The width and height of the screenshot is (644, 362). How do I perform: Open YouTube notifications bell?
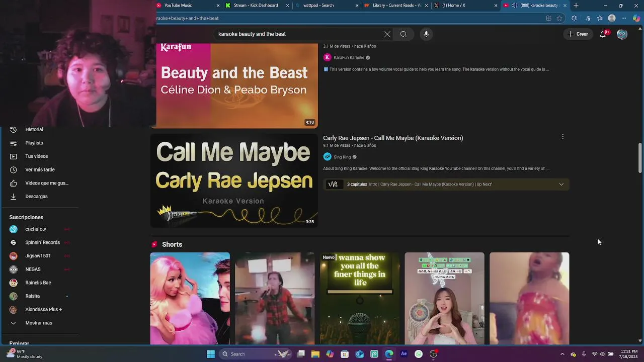603,34
